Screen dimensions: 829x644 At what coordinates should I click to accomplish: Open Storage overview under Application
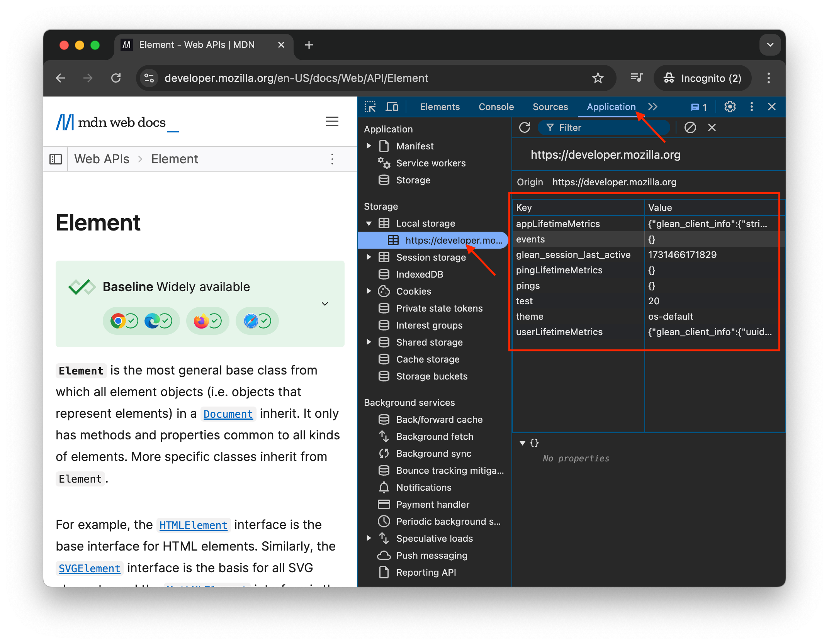413,180
